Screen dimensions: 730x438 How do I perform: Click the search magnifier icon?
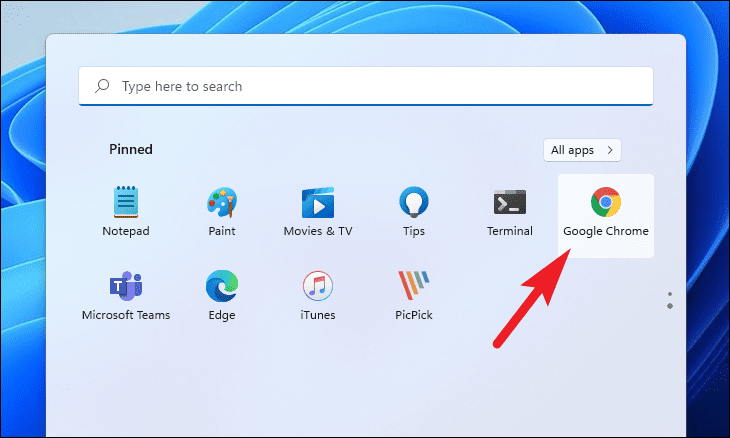tap(102, 86)
